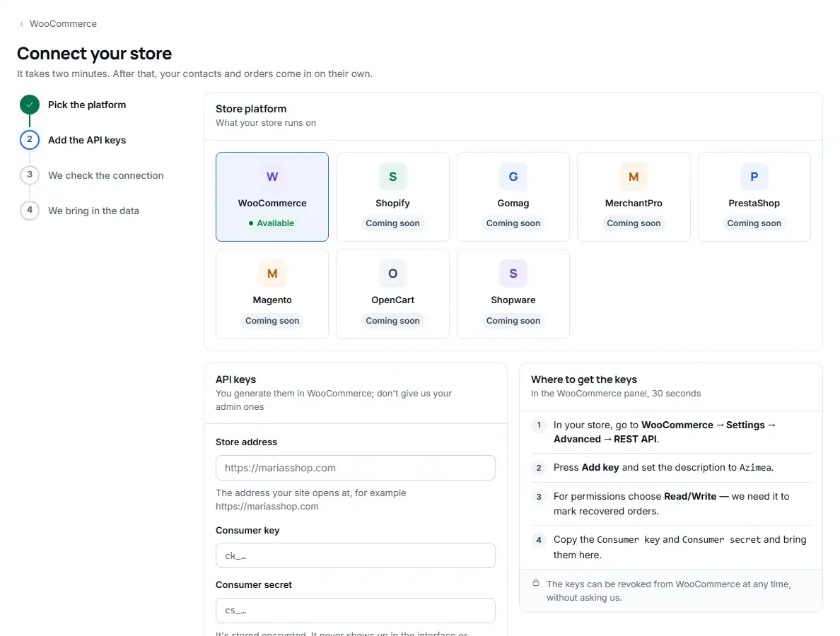Click the step 4 circle indicator
Screen dimensions: 840x636
coord(30,211)
